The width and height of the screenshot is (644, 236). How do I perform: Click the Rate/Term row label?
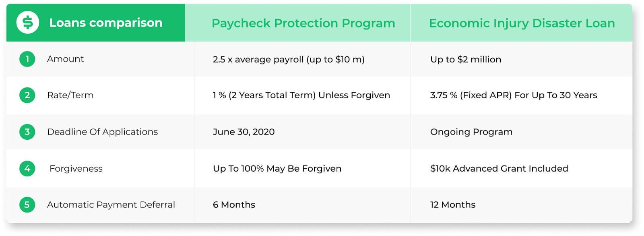pyautogui.click(x=70, y=95)
